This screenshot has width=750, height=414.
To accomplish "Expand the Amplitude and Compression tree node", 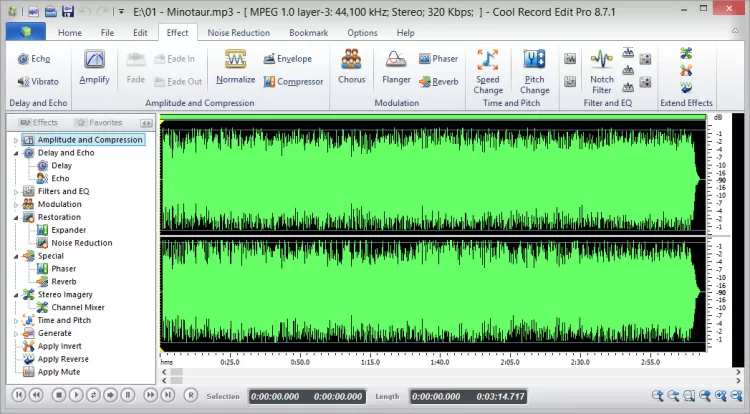I will 16,140.
